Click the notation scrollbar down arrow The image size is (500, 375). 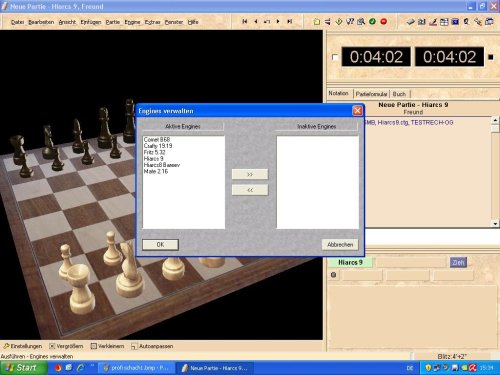[495, 224]
